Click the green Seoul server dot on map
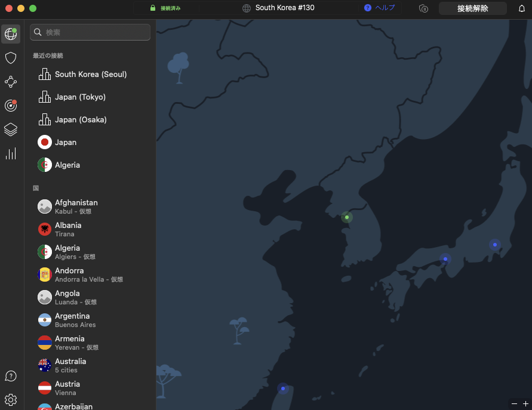The height and width of the screenshot is (410, 532). pyautogui.click(x=347, y=217)
